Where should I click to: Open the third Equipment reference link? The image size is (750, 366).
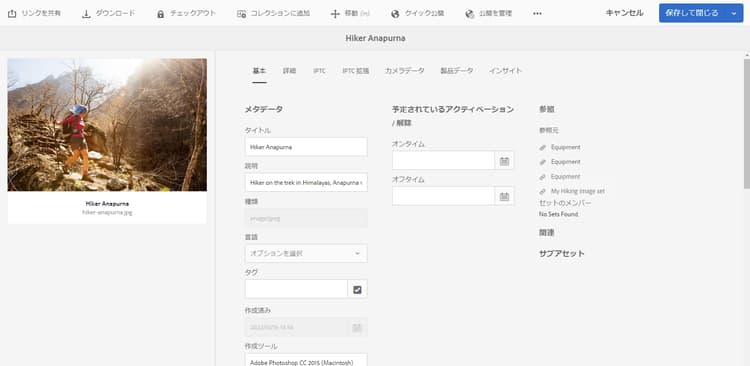[565, 177]
